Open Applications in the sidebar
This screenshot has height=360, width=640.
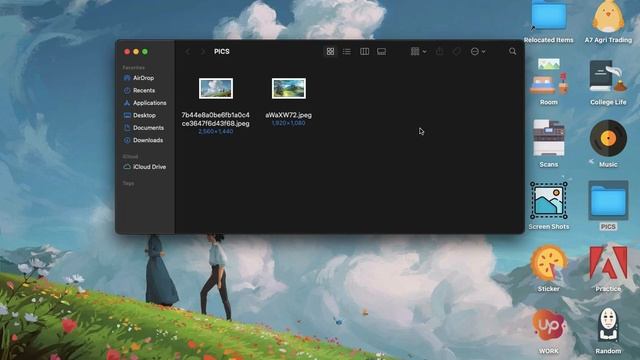pyautogui.click(x=145, y=103)
